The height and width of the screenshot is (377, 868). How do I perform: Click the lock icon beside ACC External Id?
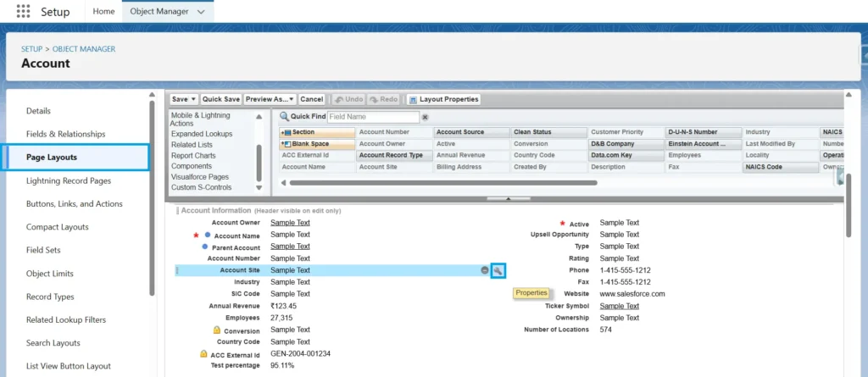point(203,353)
